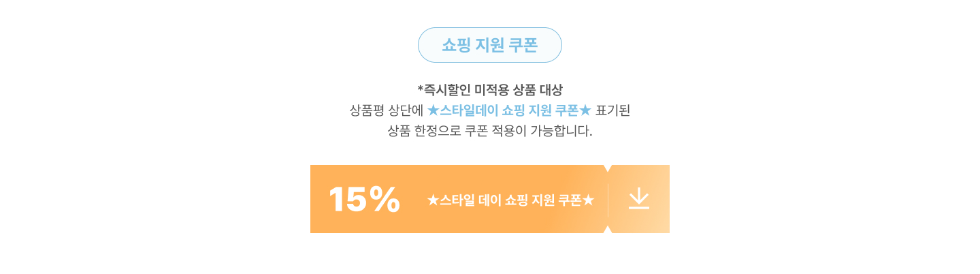Click the asterisk before 즉시할인
This screenshot has height=274, width=980.
click(420, 88)
